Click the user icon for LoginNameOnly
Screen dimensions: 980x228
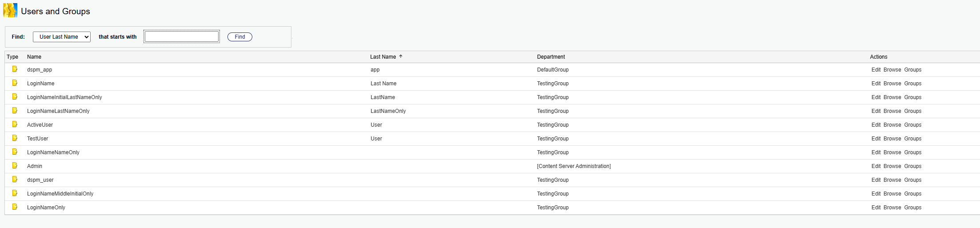[x=15, y=207]
